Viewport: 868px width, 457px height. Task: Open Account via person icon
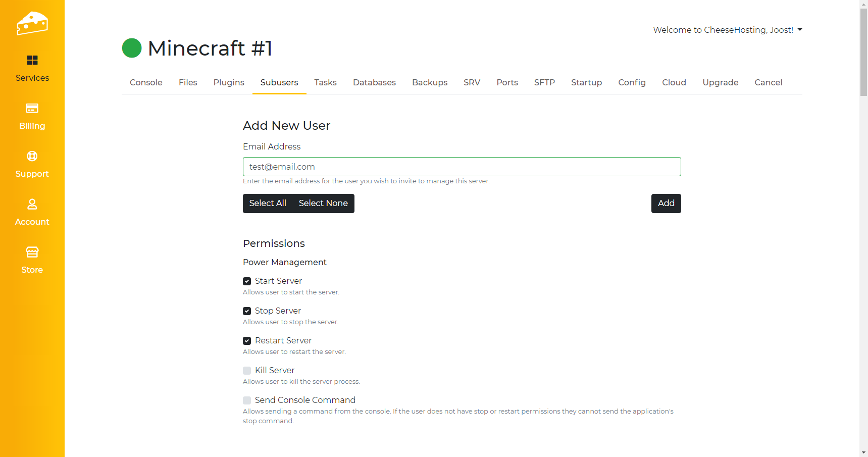tap(32, 204)
